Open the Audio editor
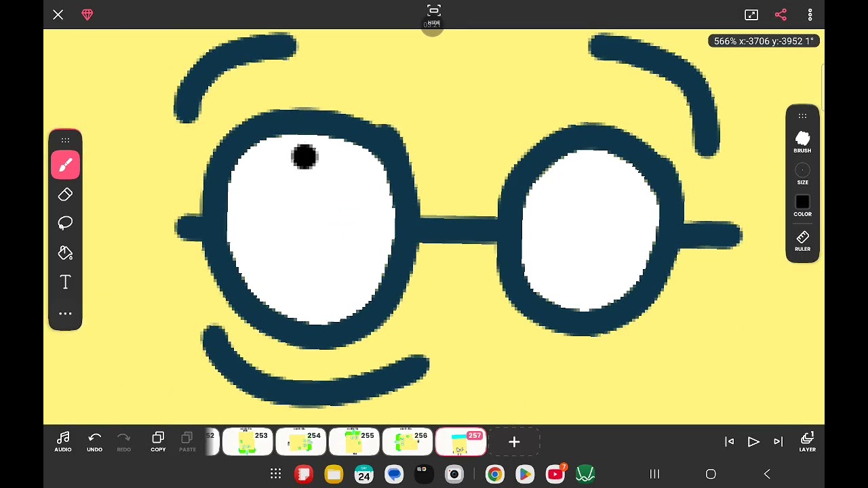The image size is (868, 488). [x=63, y=442]
